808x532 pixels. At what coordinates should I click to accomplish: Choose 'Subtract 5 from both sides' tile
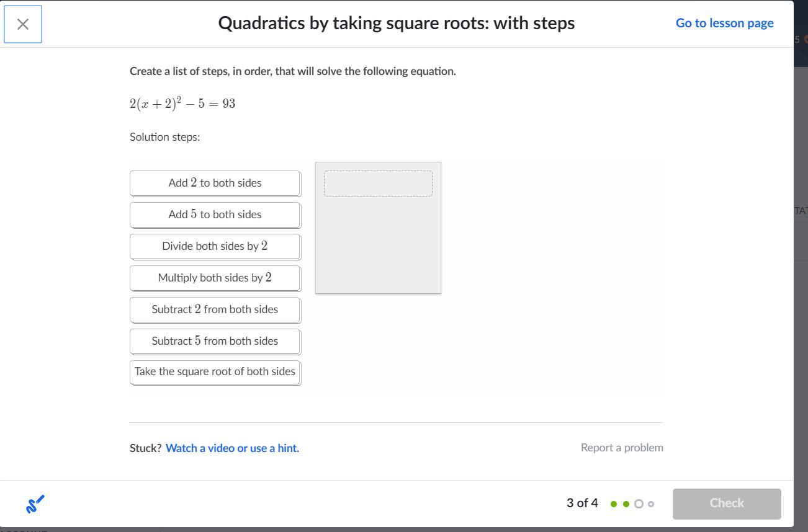tap(215, 341)
